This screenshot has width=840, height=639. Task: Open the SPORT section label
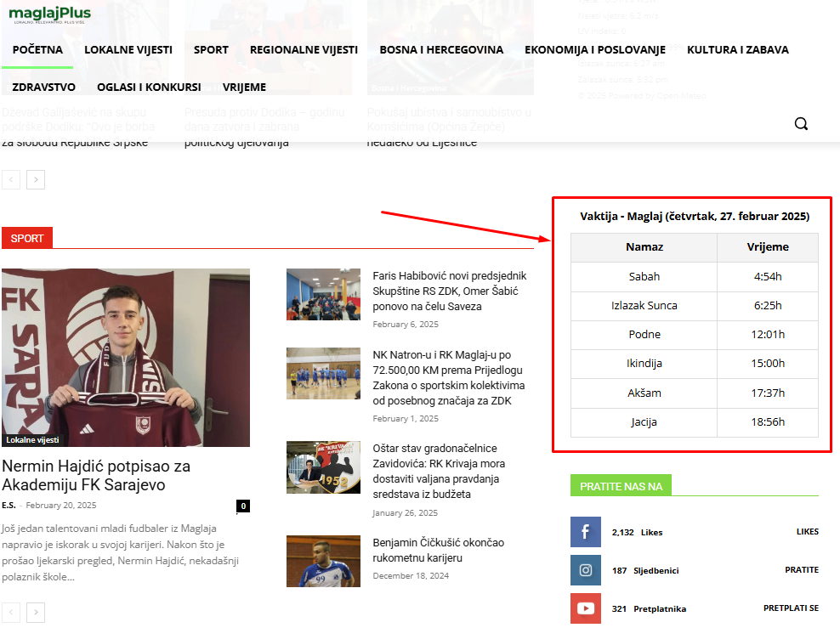[27, 239]
